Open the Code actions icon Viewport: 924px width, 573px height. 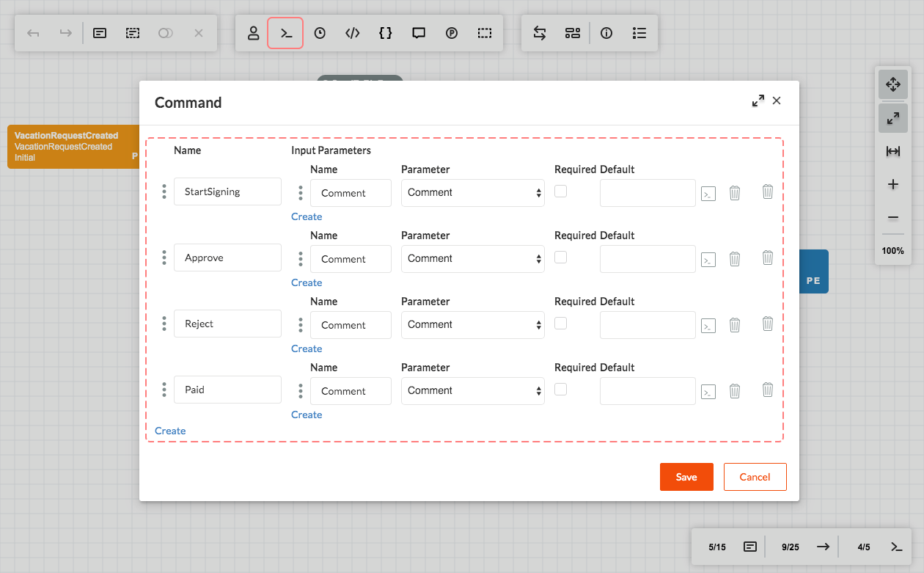[353, 33]
